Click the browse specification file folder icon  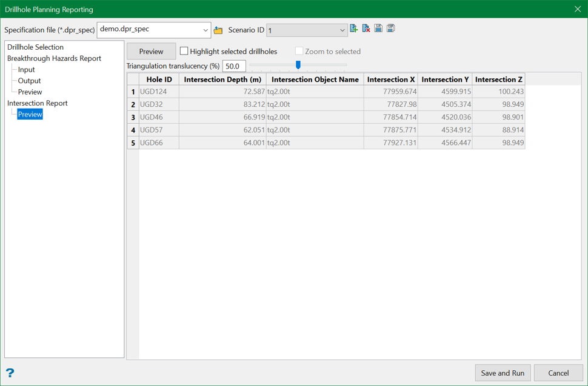click(x=218, y=30)
